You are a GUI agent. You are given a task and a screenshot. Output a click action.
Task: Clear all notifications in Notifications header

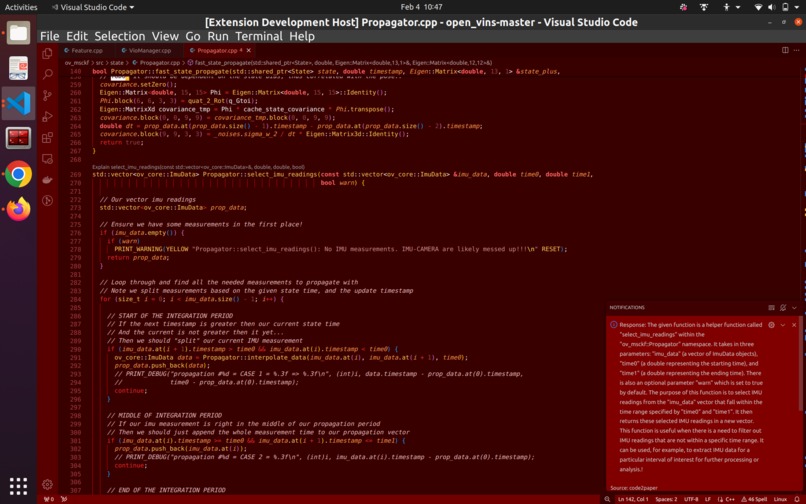tap(772, 308)
